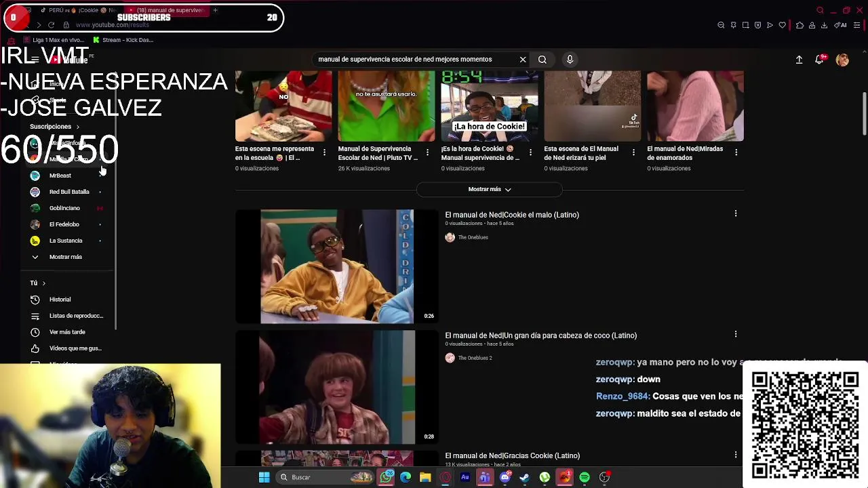Click the browser heart bookmarks icon
Viewport: 868px width, 488px height.
coord(782,25)
